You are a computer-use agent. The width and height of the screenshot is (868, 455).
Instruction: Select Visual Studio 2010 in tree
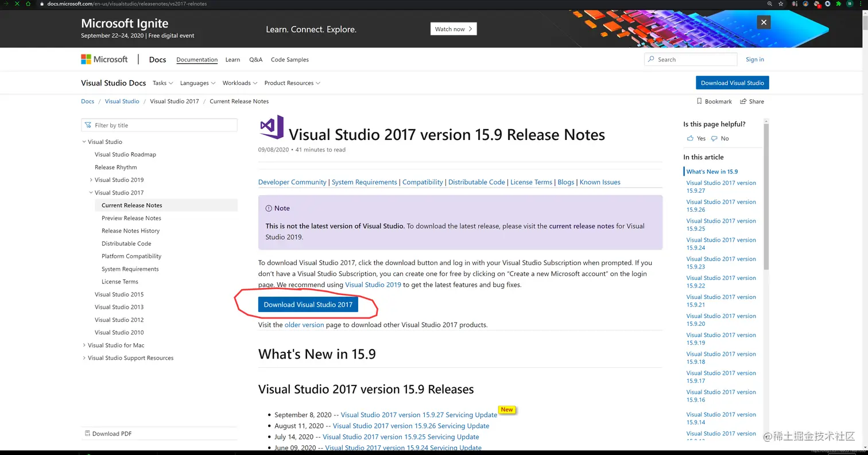click(119, 332)
